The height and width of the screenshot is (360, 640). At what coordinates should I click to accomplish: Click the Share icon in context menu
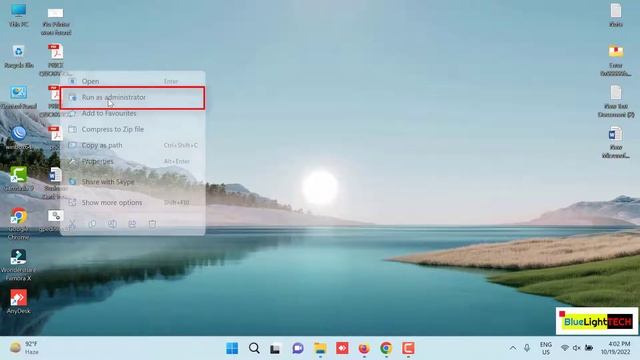132,224
